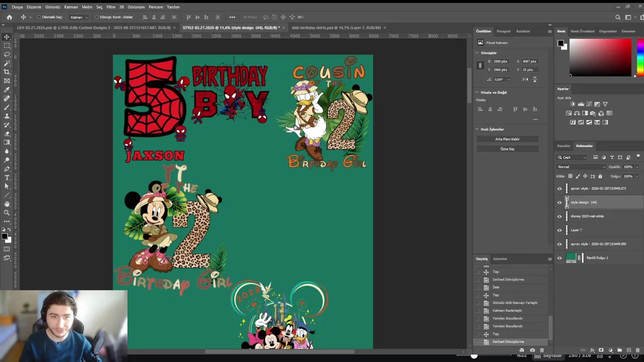Open the Normal blend mode dropdown
Image resolution: width=644 pixels, height=362 pixels.
(x=581, y=167)
